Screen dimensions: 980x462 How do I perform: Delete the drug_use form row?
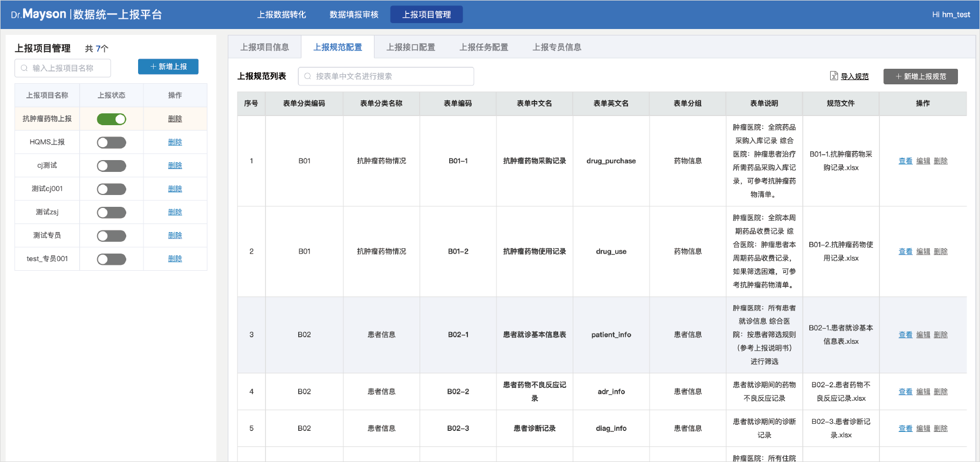point(941,251)
